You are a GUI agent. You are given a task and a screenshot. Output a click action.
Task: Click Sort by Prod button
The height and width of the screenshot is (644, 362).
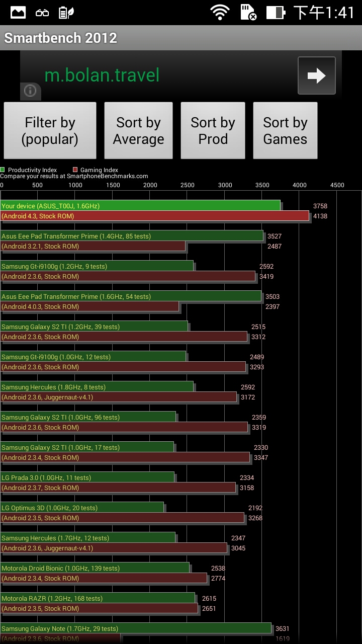[213, 131]
